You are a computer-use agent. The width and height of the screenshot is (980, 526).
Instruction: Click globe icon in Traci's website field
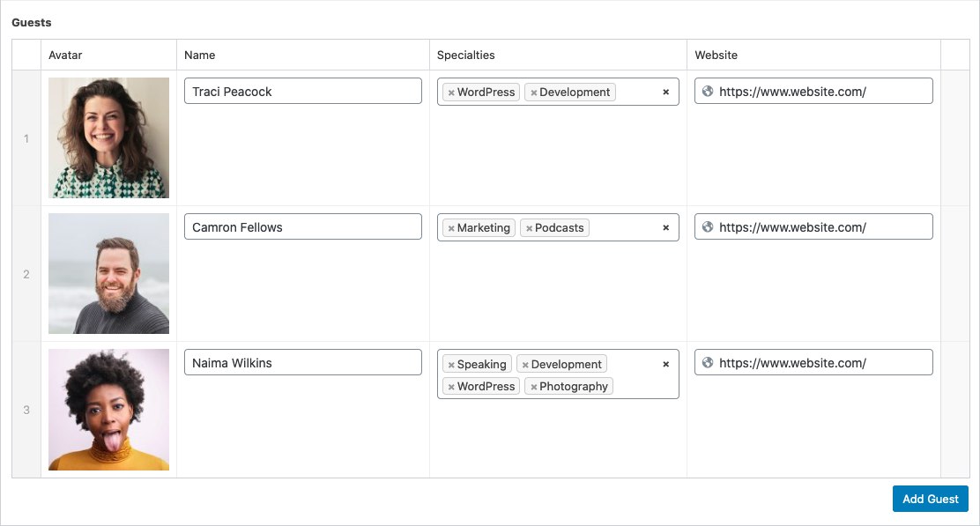[x=707, y=91]
